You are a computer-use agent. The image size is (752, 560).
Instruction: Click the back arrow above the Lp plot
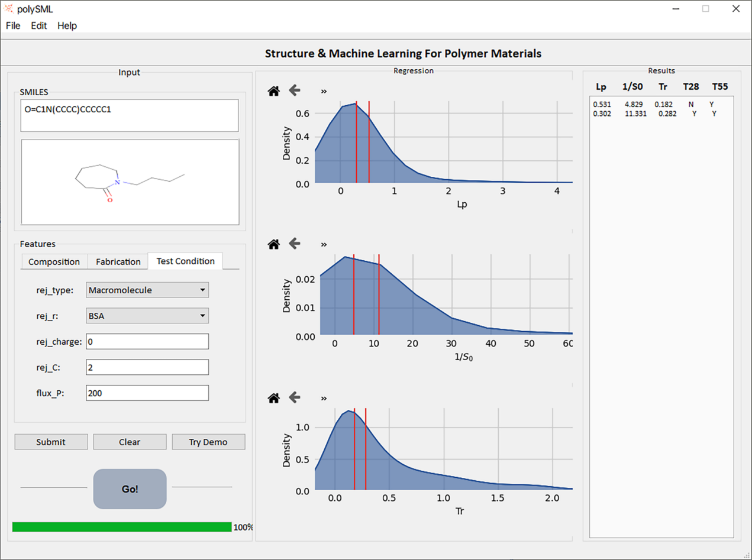pos(295,90)
